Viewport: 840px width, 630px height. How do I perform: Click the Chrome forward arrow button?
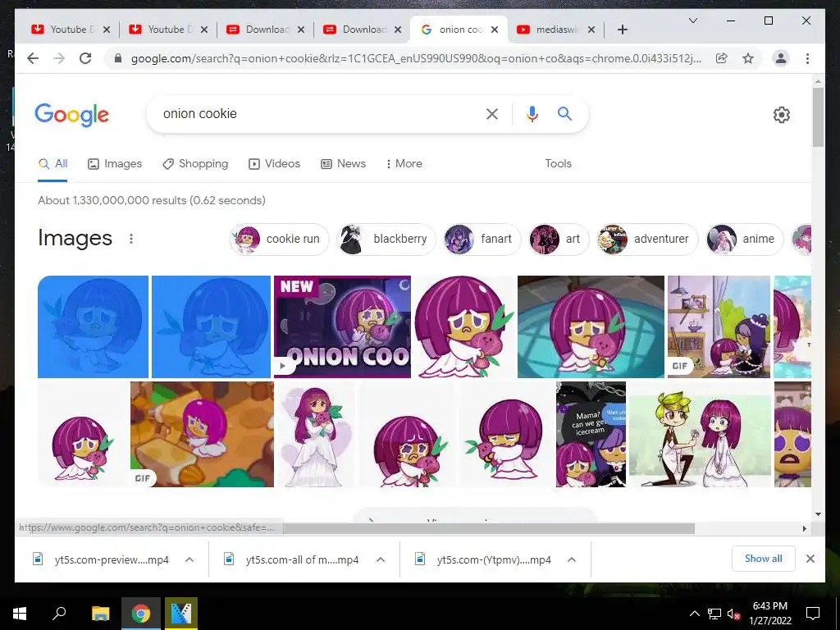59,58
